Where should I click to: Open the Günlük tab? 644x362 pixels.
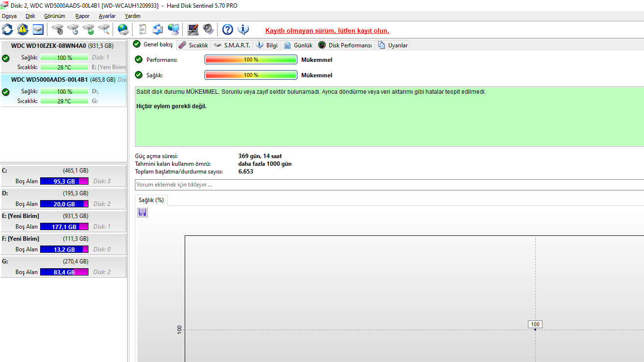click(x=298, y=45)
